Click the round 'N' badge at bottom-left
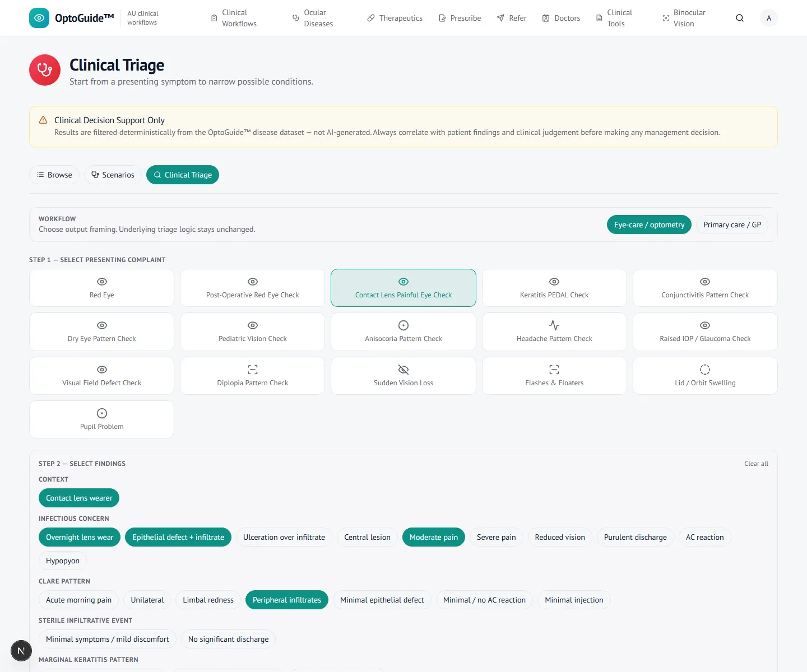The image size is (807, 672). 21,651
